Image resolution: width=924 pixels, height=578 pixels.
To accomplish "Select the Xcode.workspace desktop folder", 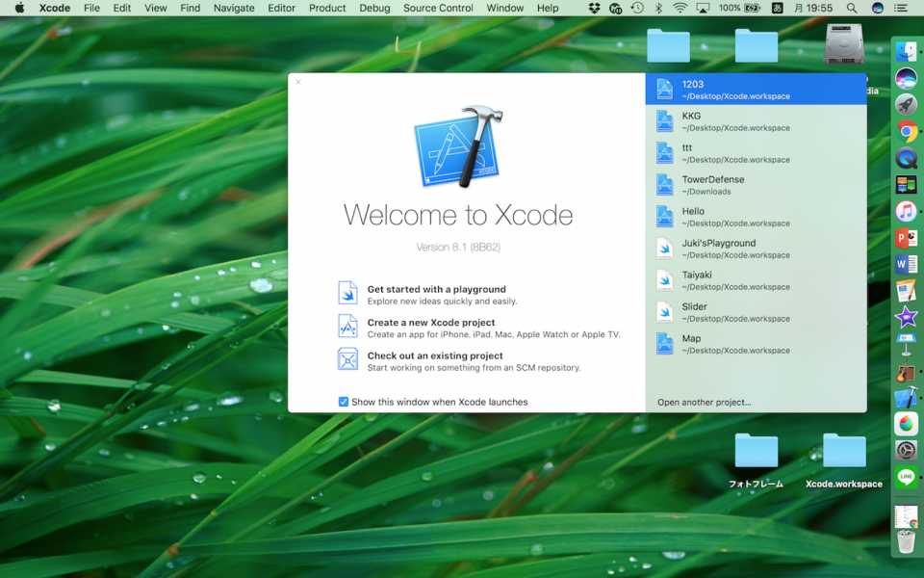I will [844, 451].
